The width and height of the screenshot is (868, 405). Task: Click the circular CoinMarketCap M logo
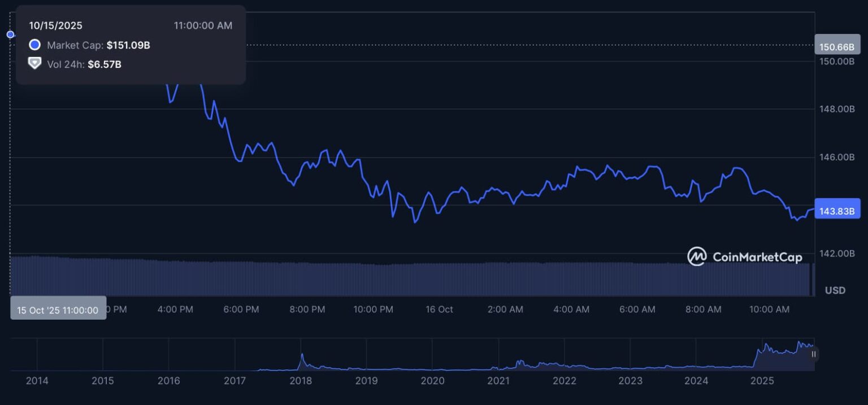tap(696, 256)
